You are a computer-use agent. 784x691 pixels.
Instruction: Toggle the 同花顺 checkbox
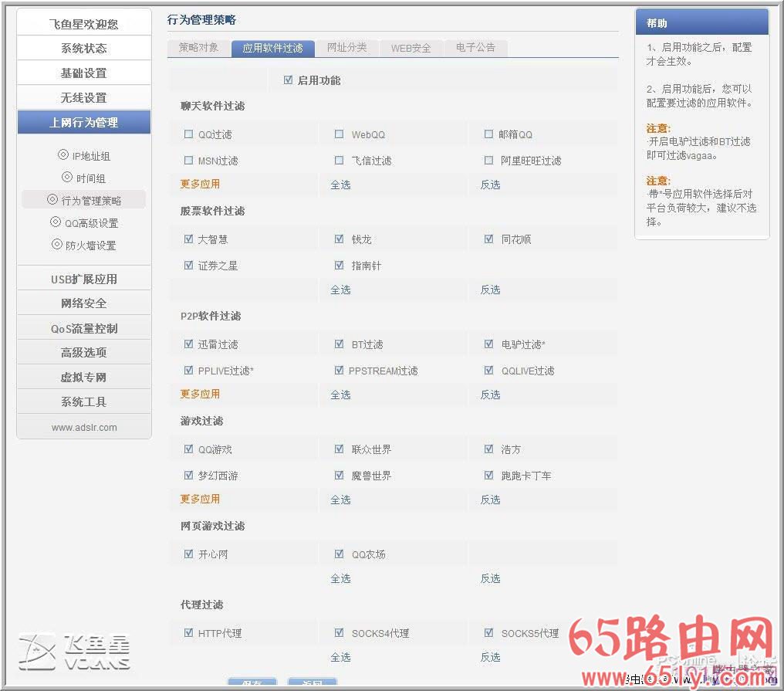coord(489,239)
